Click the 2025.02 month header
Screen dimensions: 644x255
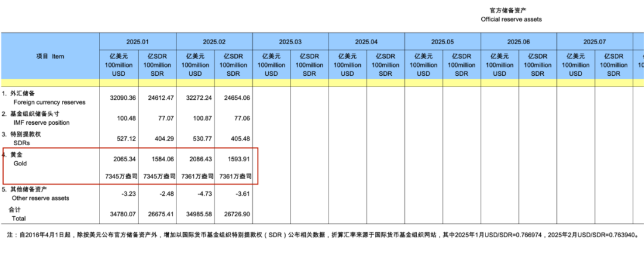click(215, 42)
